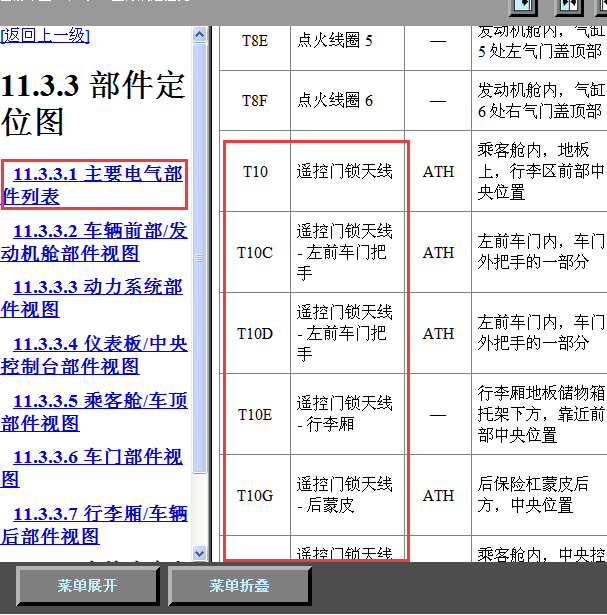This screenshot has height=615, width=607.
Task: Select the 遥控门锁天线 - 行李厢 cell
Action: tap(347, 415)
